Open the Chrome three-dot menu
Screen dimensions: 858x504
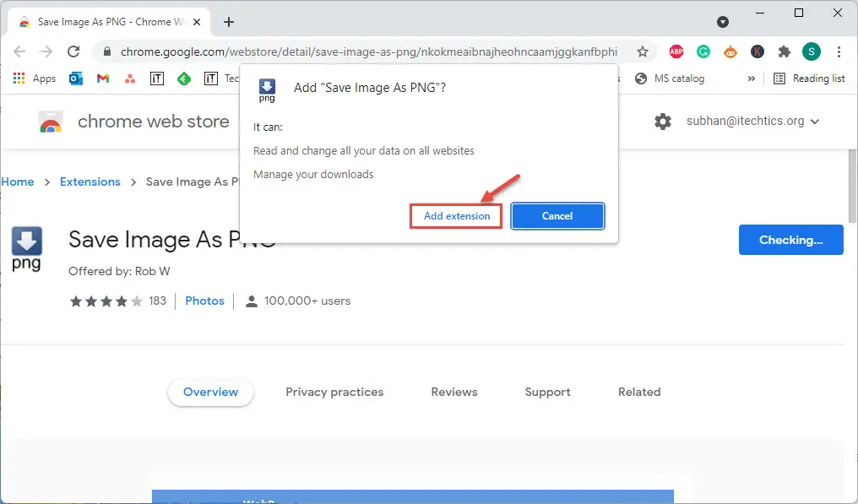coord(839,51)
